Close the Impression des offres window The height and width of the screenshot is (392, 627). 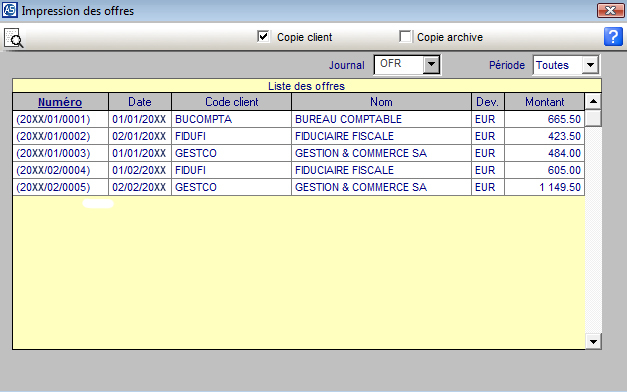point(610,10)
